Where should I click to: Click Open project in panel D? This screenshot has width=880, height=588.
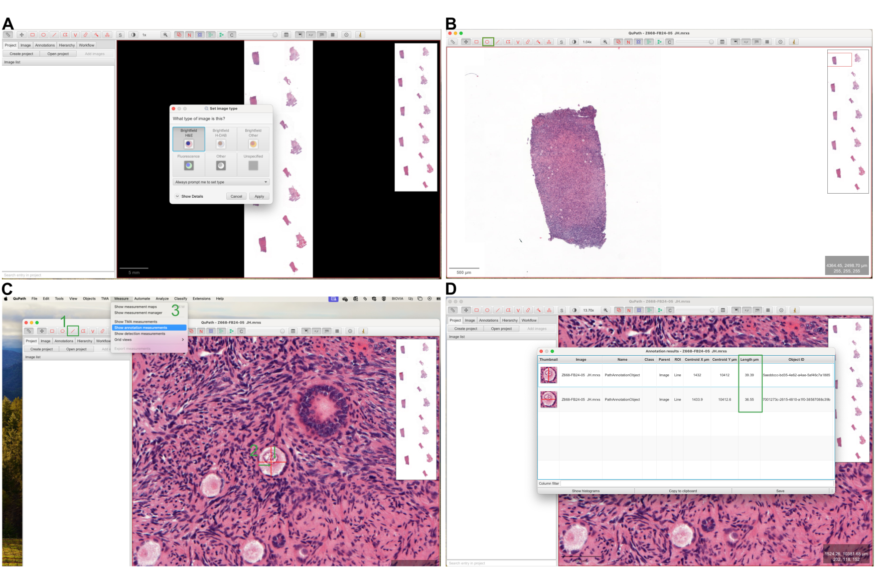coord(501,329)
